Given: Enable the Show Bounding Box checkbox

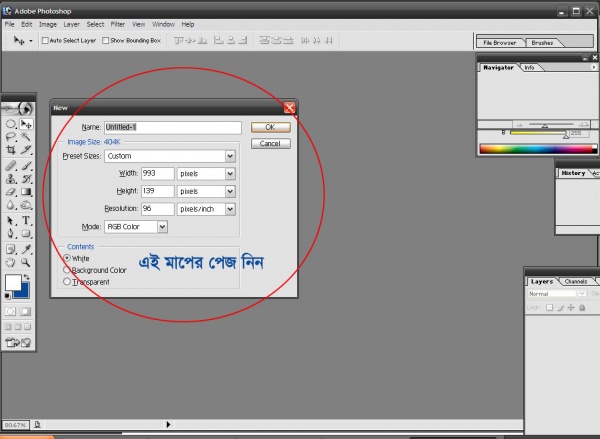Looking at the screenshot, I should tap(106, 41).
